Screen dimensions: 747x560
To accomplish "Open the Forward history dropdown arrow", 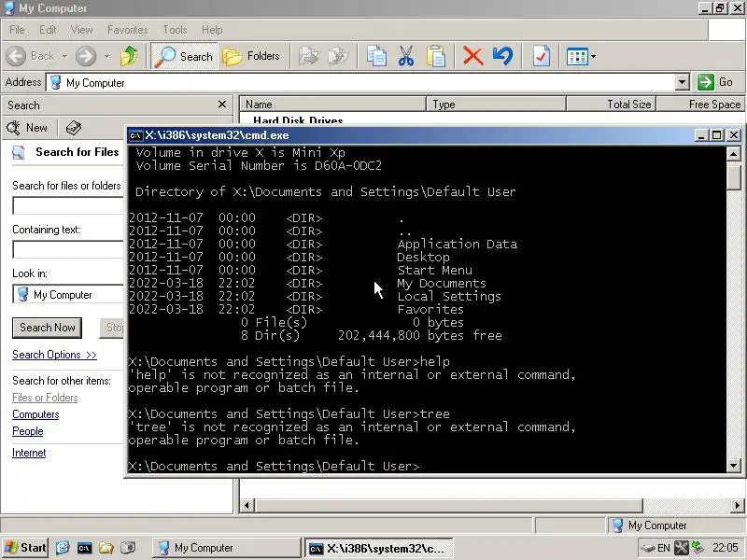I will tap(106, 56).
